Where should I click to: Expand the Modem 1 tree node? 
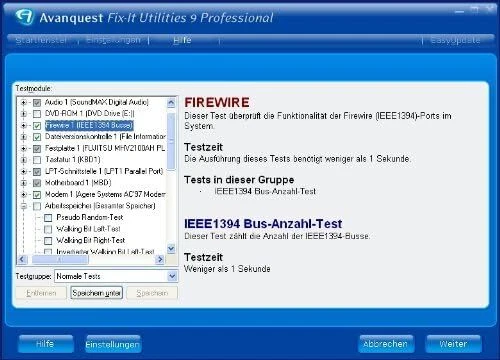coord(24,194)
